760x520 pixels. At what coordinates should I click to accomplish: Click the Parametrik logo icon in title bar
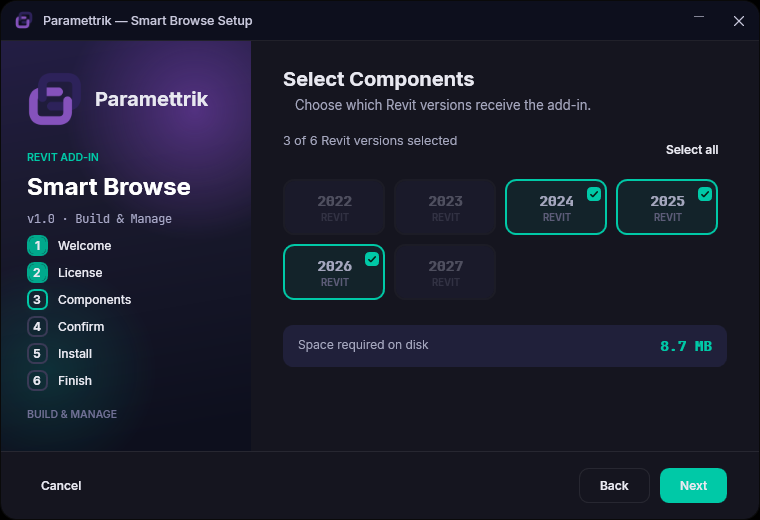click(23, 21)
